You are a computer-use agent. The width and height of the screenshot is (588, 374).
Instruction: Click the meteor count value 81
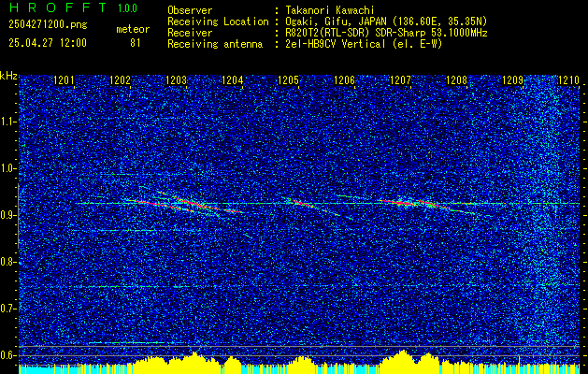[x=136, y=43]
